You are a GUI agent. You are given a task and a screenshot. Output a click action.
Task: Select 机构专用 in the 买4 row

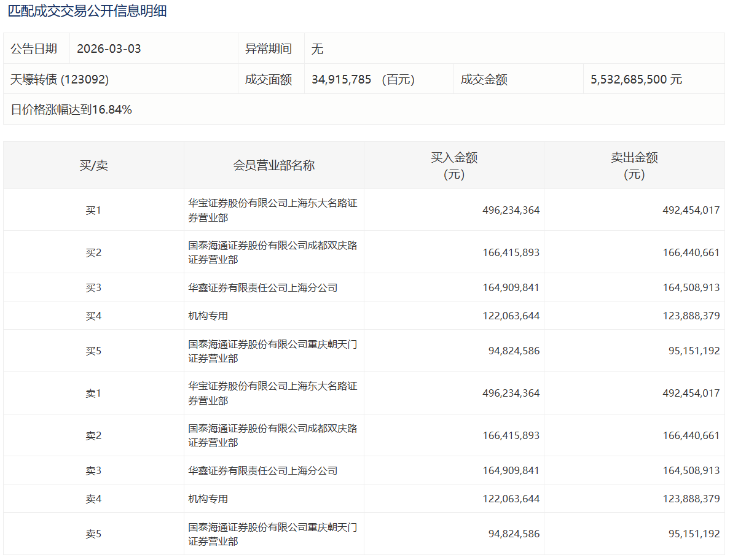click(208, 316)
